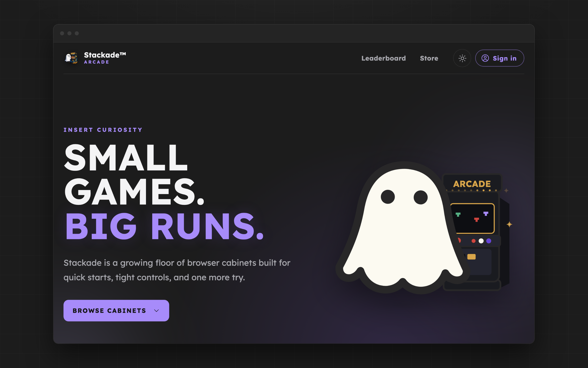Click the 'BIG RUNS.' purple headline

pyautogui.click(x=164, y=226)
